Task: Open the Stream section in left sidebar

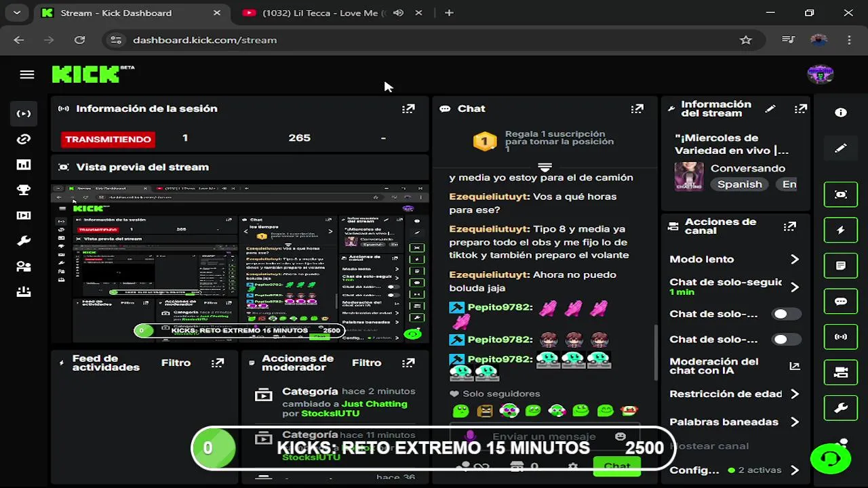Action: [x=24, y=114]
